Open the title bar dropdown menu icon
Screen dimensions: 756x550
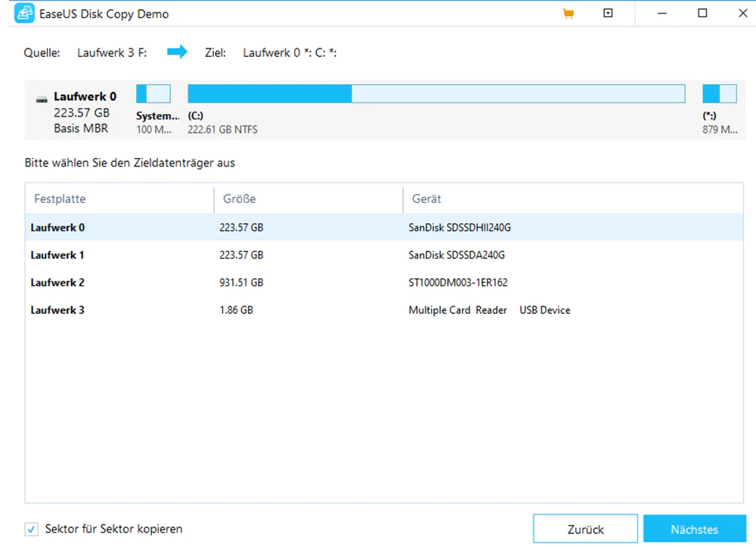(608, 14)
